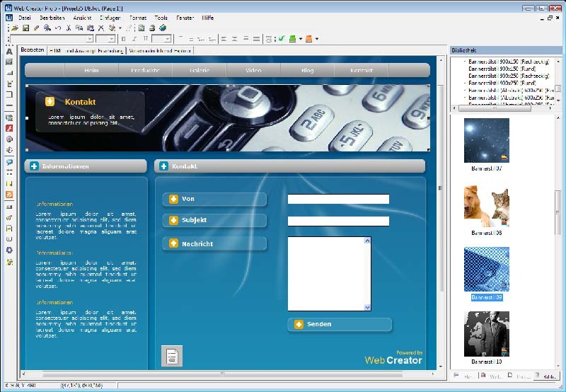Switch to the HTML and JavaScript editing tab
The image size is (566, 392).
pos(86,51)
